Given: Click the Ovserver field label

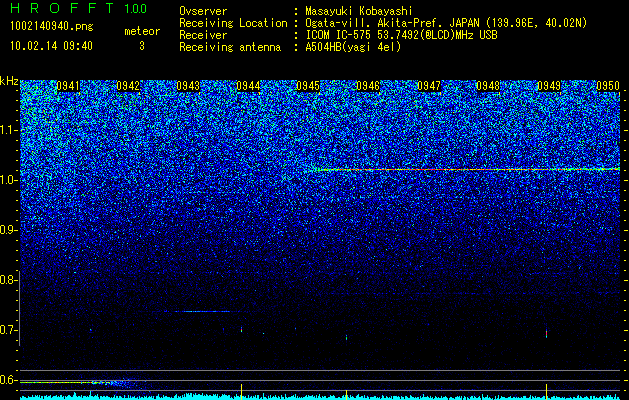Looking at the screenshot, I should 203,11.
